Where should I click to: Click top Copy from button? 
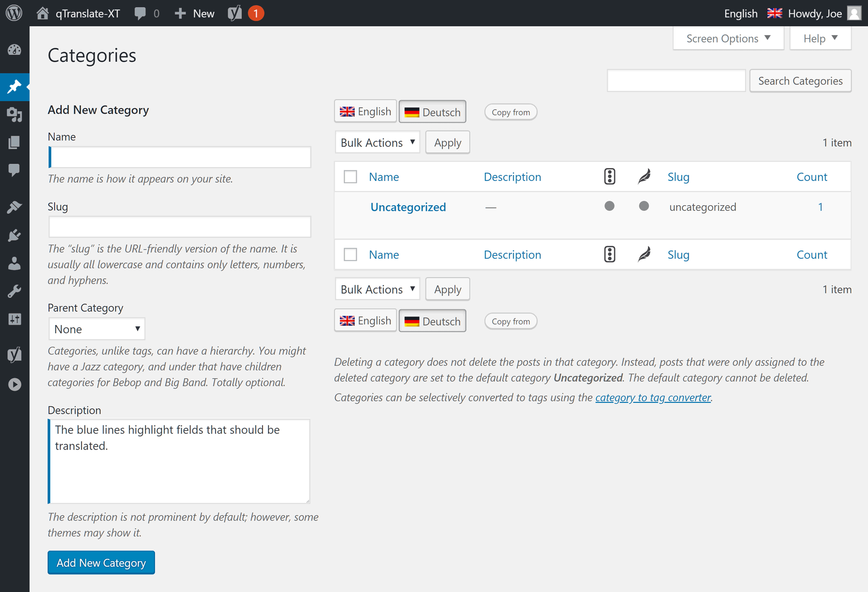coord(511,112)
